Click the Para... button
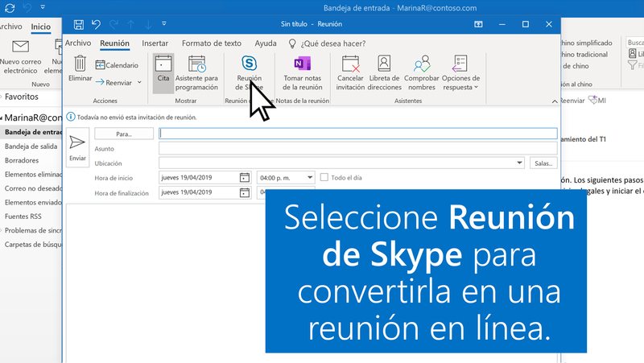The height and width of the screenshot is (363, 644). pyautogui.click(x=124, y=134)
